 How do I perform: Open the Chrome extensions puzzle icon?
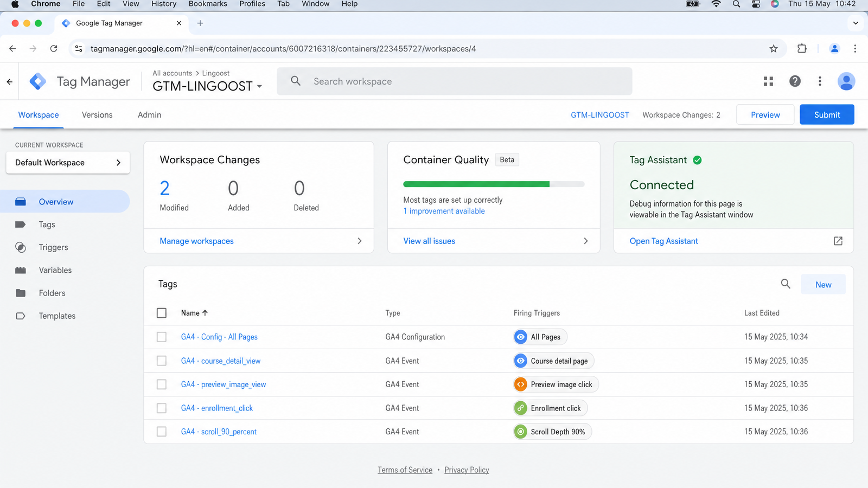[802, 48]
